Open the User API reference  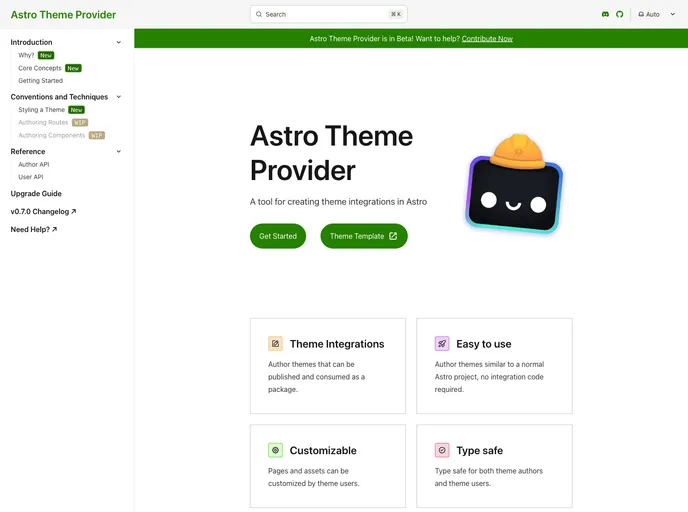point(31,177)
